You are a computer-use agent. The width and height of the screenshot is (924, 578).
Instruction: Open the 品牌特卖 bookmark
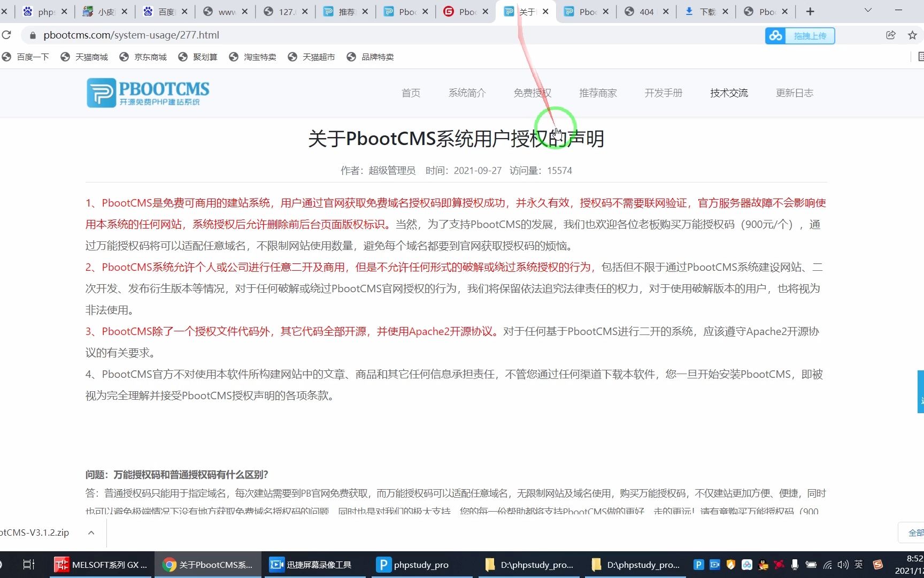(371, 57)
